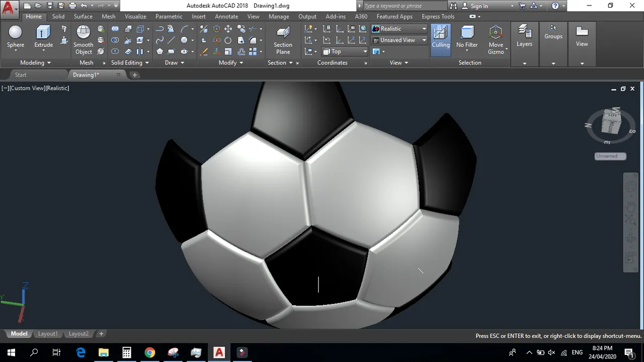Expand the Modify panel
Viewport: 644px width, 362px height.
click(x=231, y=63)
